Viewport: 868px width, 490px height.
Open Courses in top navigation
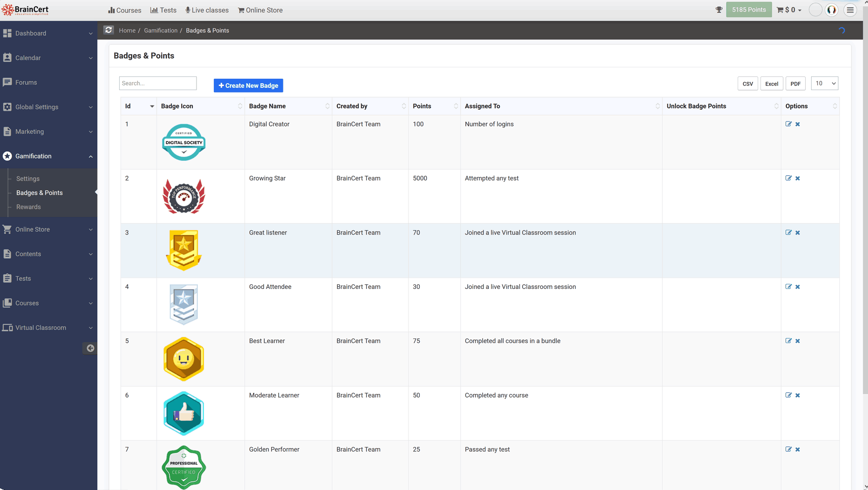pos(125,10)
